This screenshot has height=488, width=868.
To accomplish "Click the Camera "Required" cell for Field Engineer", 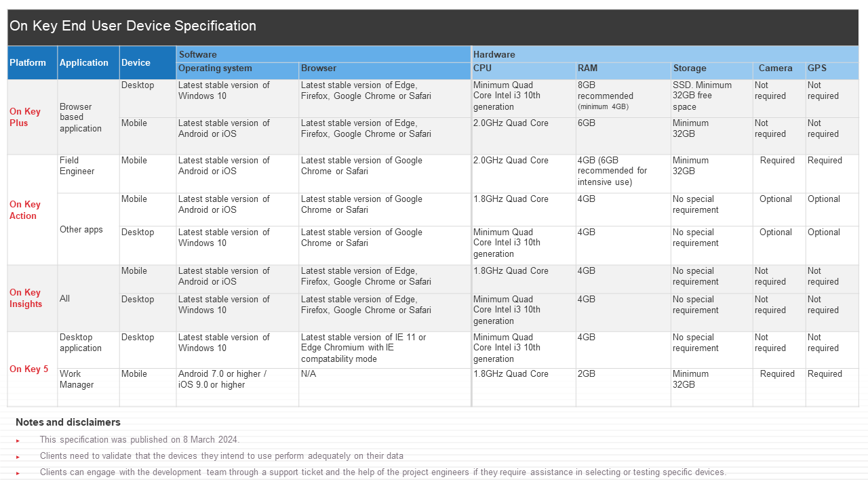I will pyautogui.click(x=779, y=174).
